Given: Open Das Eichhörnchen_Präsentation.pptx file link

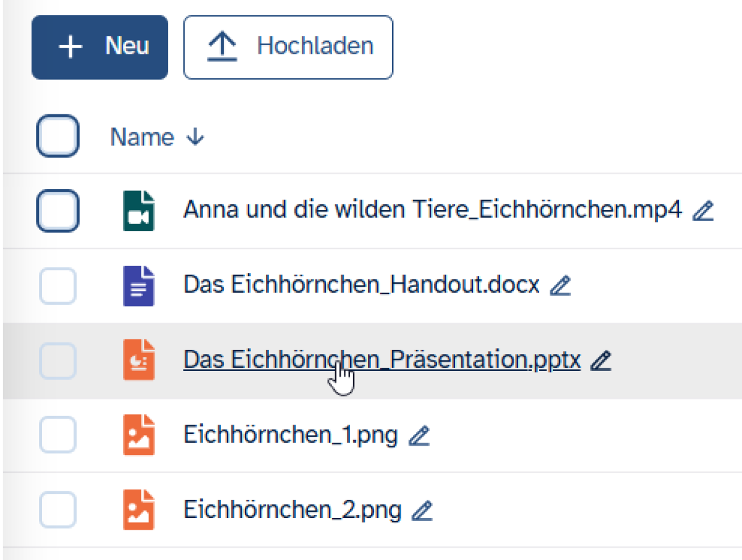Looking at the screenshot, I should tap(382, 360).
